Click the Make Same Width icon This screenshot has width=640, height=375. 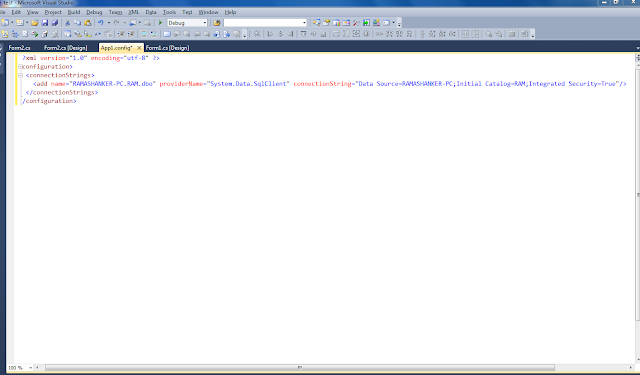click(336, 34)
